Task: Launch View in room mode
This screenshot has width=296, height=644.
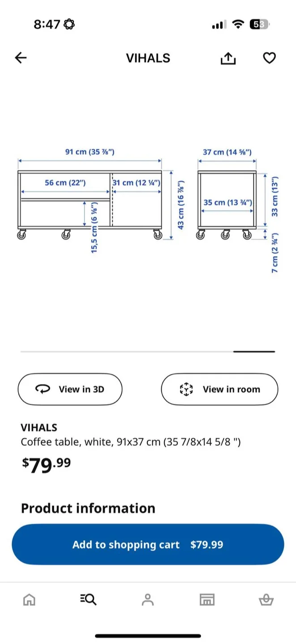Action: point(219,389)
